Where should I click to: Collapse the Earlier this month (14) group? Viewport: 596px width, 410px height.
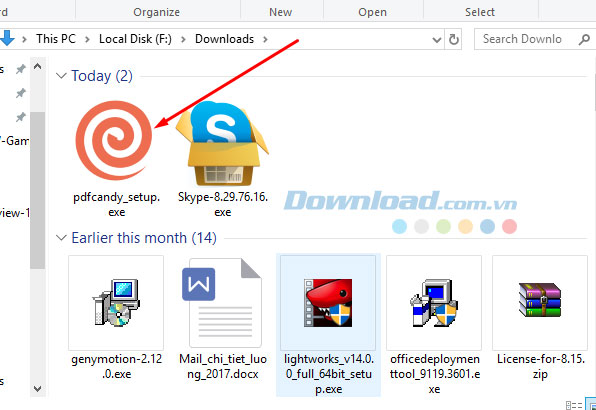(61, 238)
